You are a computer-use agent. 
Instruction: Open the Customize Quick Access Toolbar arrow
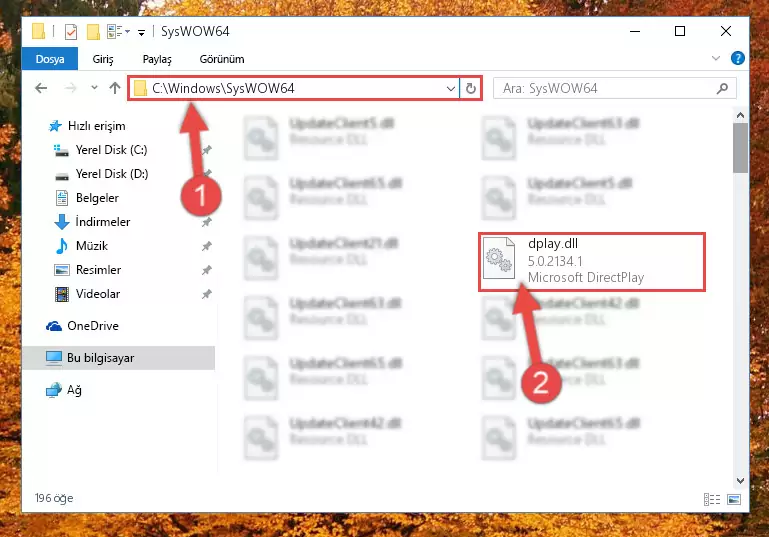(141, 33)
